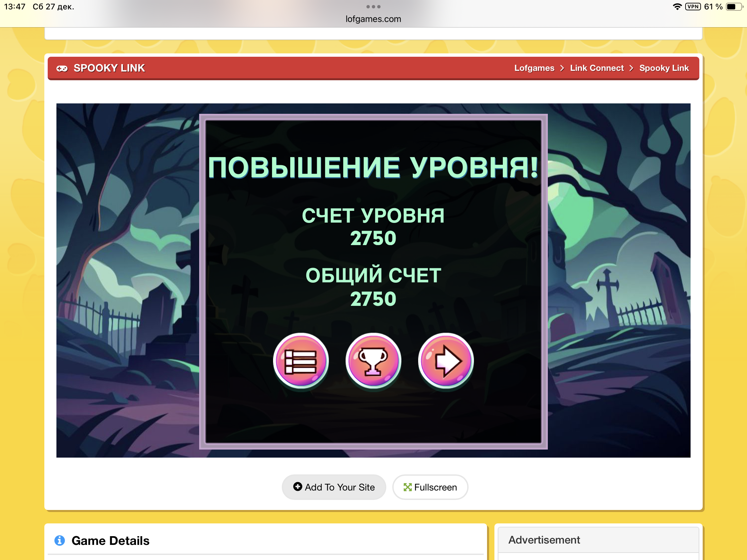Open the Link Connect breadcrumb link

coord(597,68)
